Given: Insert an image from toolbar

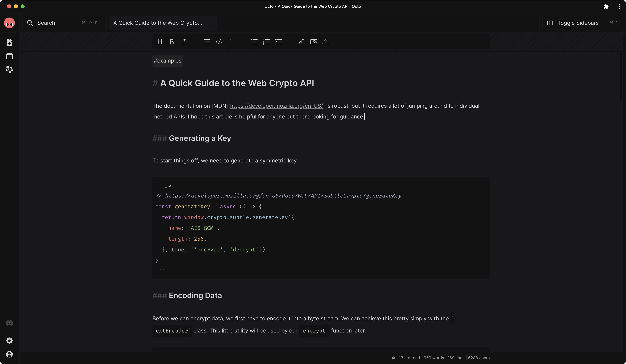Looking at the screenshot, I should pos(314,42).
